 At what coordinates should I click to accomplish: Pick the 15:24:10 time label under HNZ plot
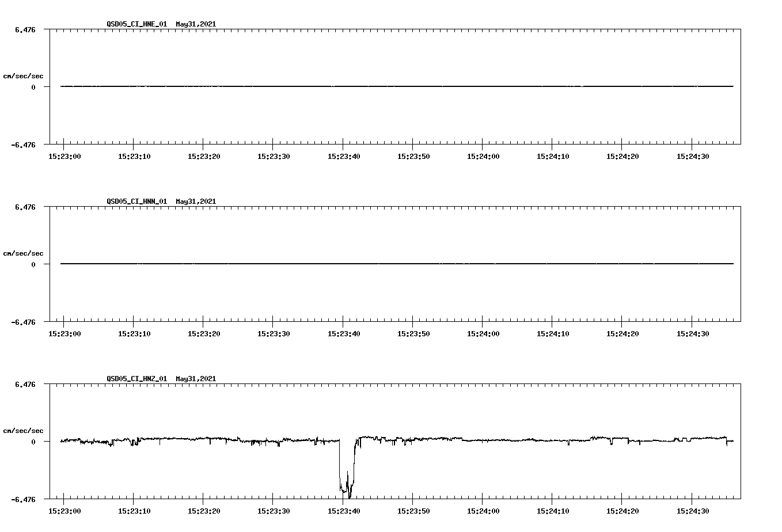tap(552, 511)
